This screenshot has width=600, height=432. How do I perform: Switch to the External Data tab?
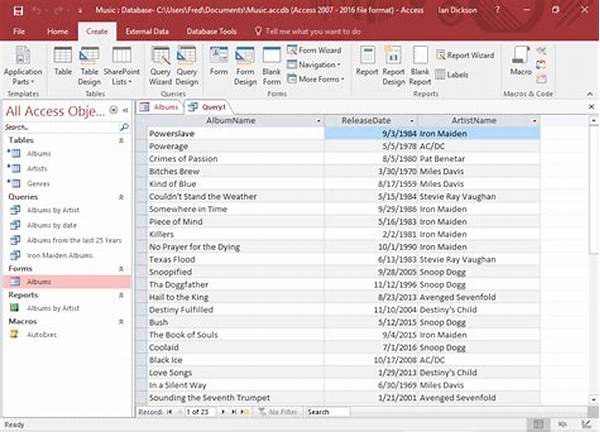(x=147, y=31)
